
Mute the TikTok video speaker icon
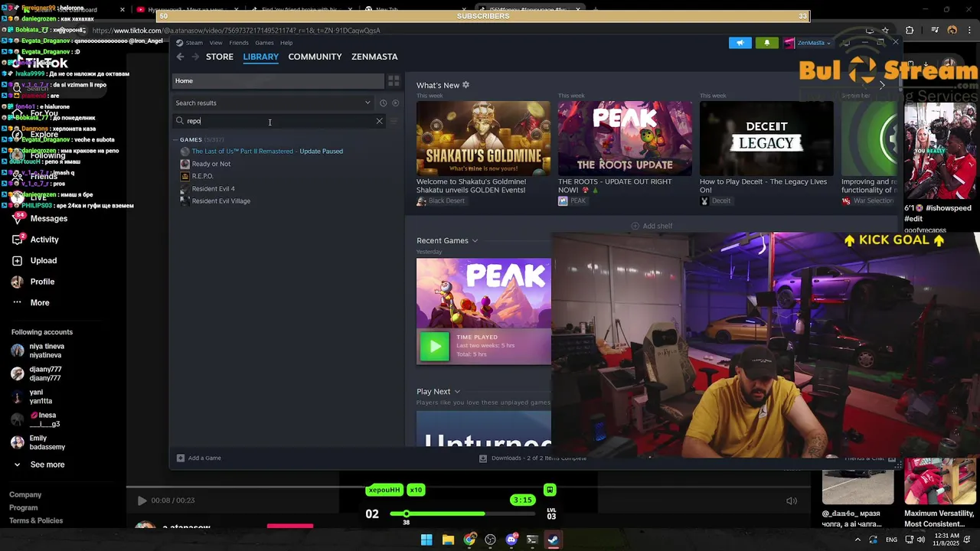(792, 500)
